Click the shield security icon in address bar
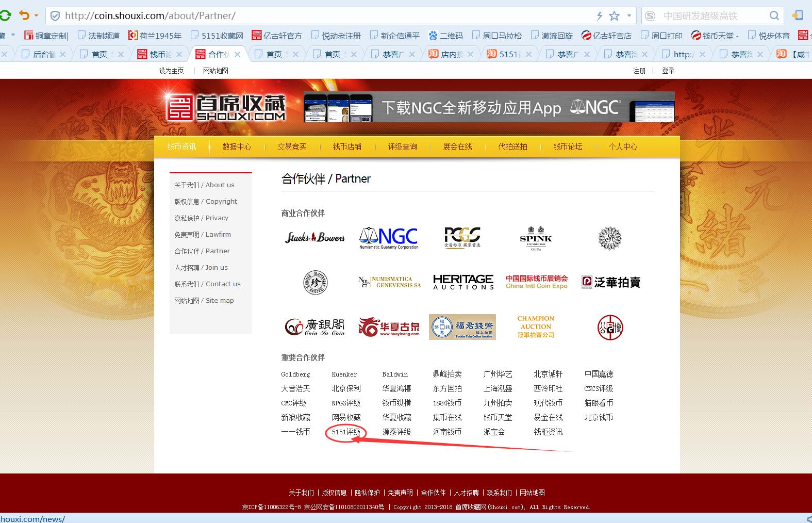This screenshot has width=812, height=523. pyautogui.click(x=55, y=16)
